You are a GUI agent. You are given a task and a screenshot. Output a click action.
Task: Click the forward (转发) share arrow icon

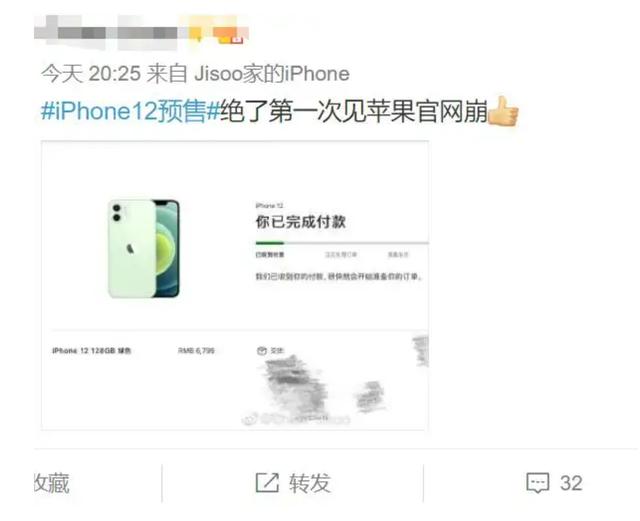[x=267, y=483]
